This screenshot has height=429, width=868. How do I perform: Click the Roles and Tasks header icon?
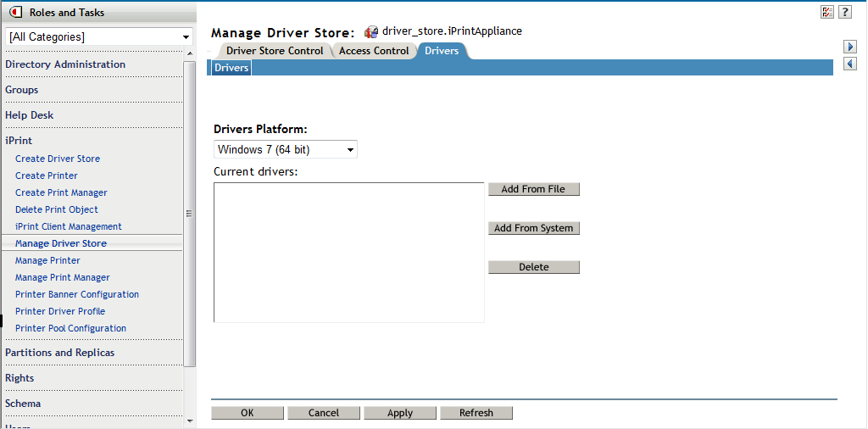tap(16, 12)
